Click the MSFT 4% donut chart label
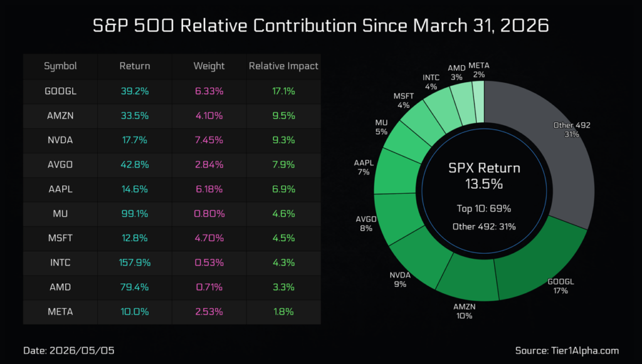Screen dimensions: 642x364 coord(403,101)
